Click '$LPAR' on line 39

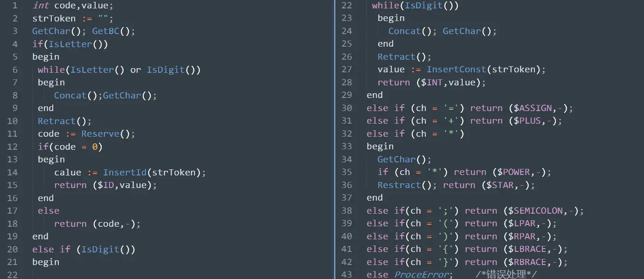522,223
